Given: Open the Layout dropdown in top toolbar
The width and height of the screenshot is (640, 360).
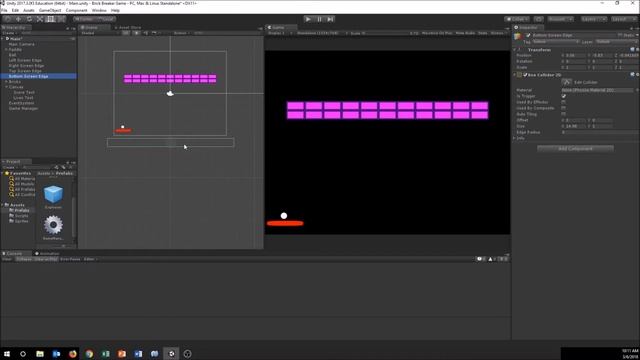Looking at the screenshot, I should coord(624,19).
